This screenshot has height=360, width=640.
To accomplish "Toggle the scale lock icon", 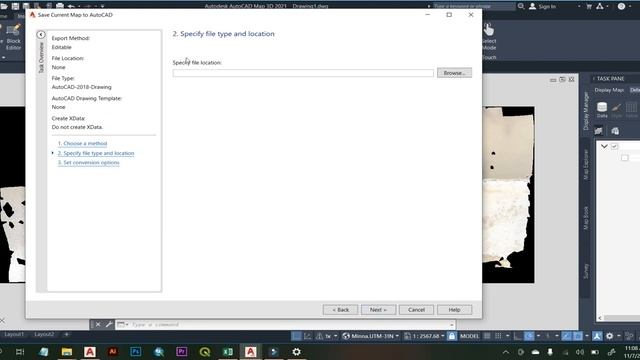I will coord(451,336).
